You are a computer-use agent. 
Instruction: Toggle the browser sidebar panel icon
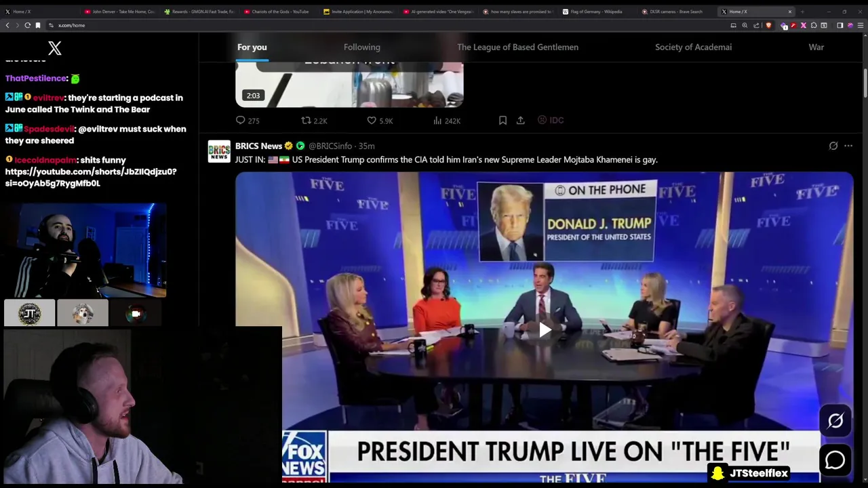click(840, 25)
